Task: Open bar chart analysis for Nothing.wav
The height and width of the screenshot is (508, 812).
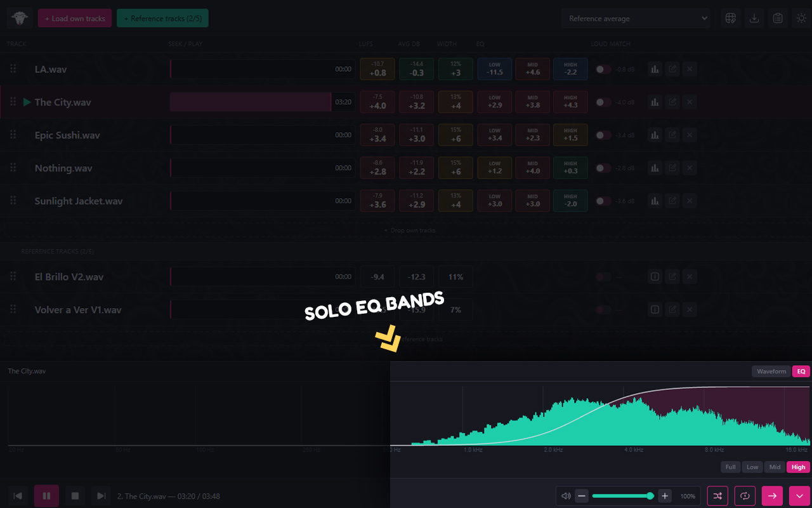Action: [655, 168]
